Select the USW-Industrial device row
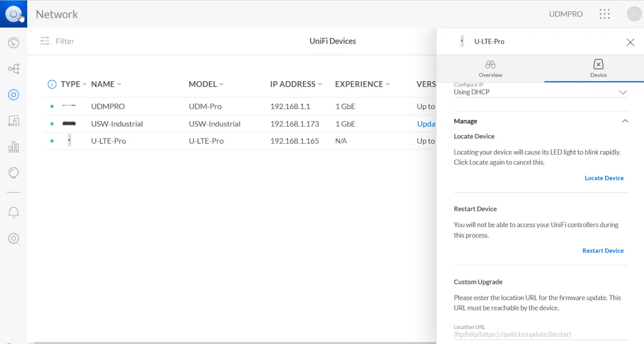This screenshot has height=344, width=644. [x=117, y=124]
